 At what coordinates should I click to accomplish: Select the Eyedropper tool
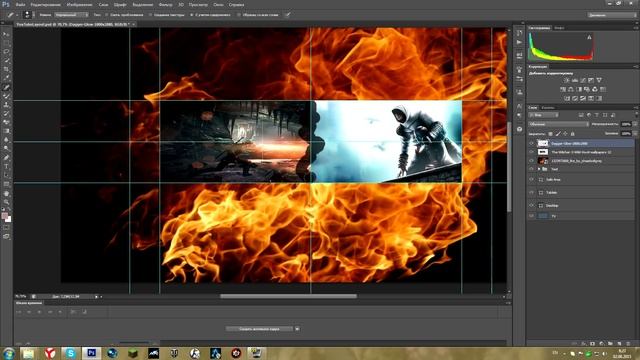[x=6, y=78]
